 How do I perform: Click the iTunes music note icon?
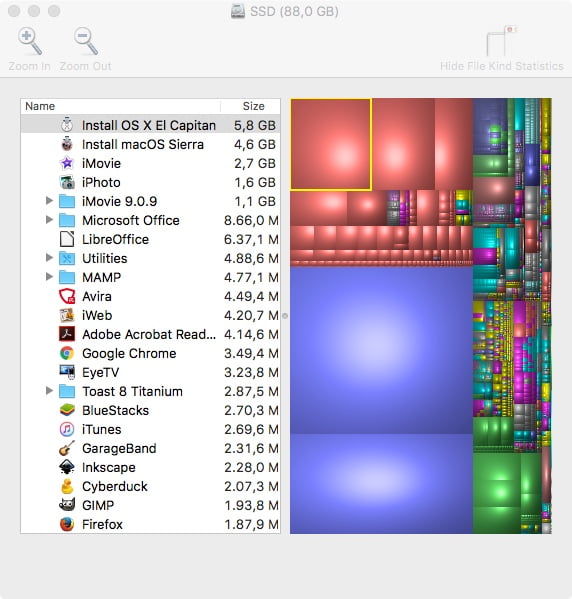pyautogui.click(x=67, y=429)
